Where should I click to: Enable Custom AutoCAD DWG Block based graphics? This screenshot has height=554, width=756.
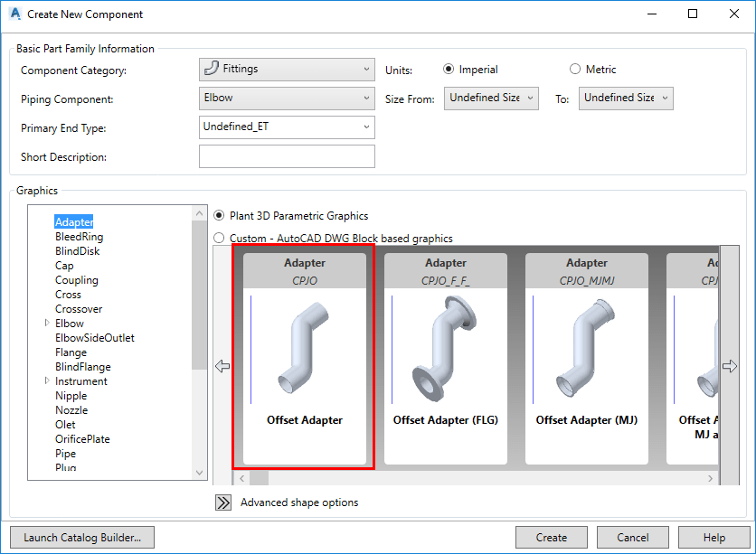(x=220, y=239)
